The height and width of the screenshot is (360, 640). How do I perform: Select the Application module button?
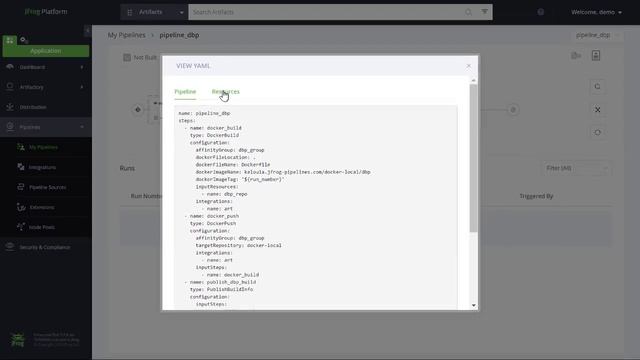pos(46,51)
